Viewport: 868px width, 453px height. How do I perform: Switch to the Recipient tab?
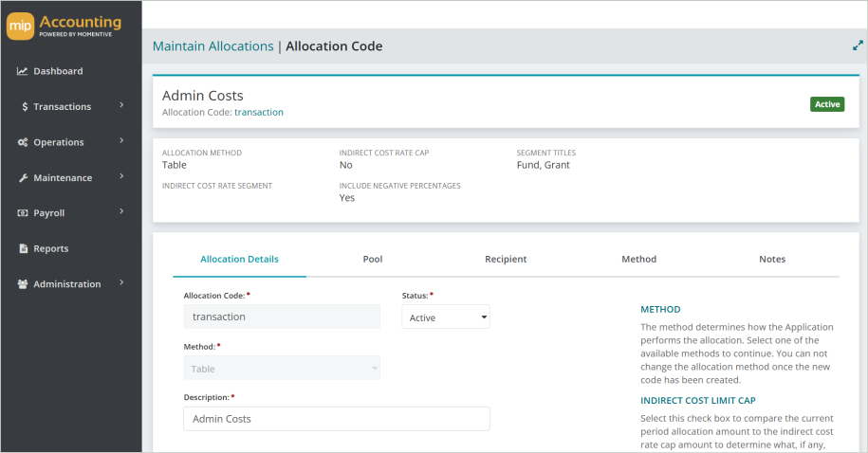(506, 259)
